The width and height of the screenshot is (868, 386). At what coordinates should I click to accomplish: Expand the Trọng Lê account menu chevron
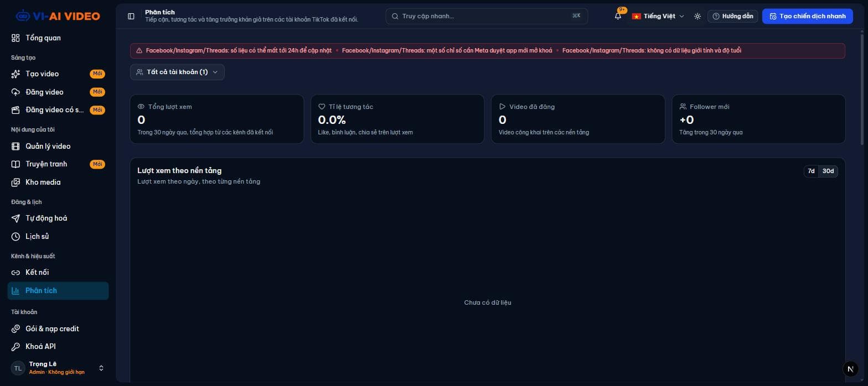coord(101,368)
